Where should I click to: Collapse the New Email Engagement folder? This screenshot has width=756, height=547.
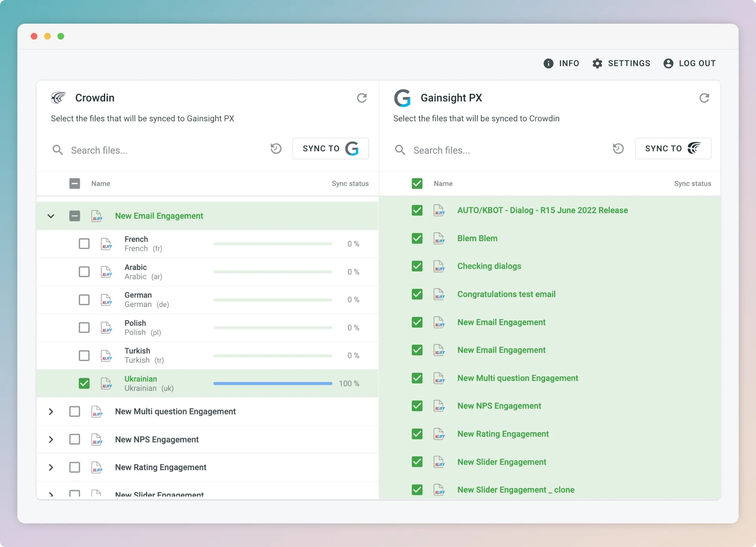coord(51,216)
